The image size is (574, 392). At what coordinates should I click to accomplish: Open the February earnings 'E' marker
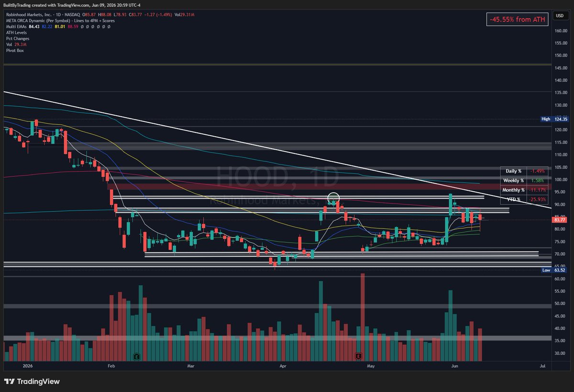pyautogui.click(x=136, y=356)
